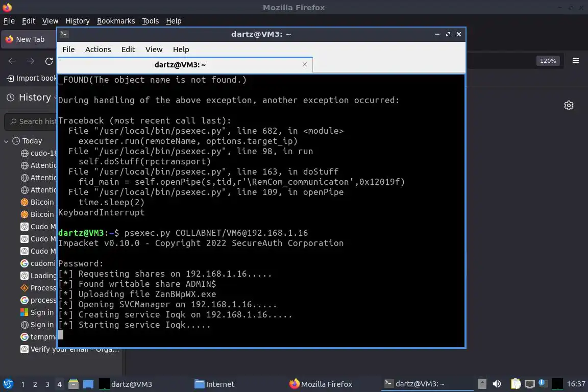The image size is (588, 392).
Task: Open Firefox Tools menu
Action: point(151,21)
